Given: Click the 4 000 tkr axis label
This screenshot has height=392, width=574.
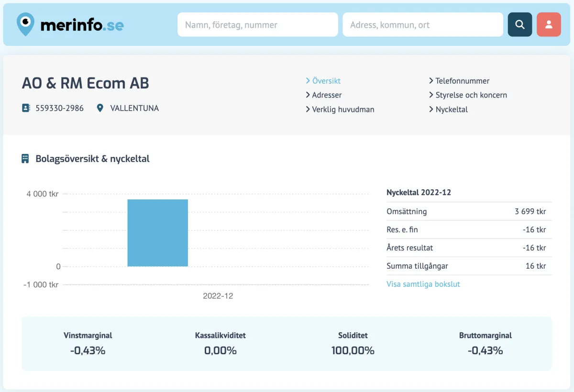Looking at the screenshot, I should click(43, 194).
